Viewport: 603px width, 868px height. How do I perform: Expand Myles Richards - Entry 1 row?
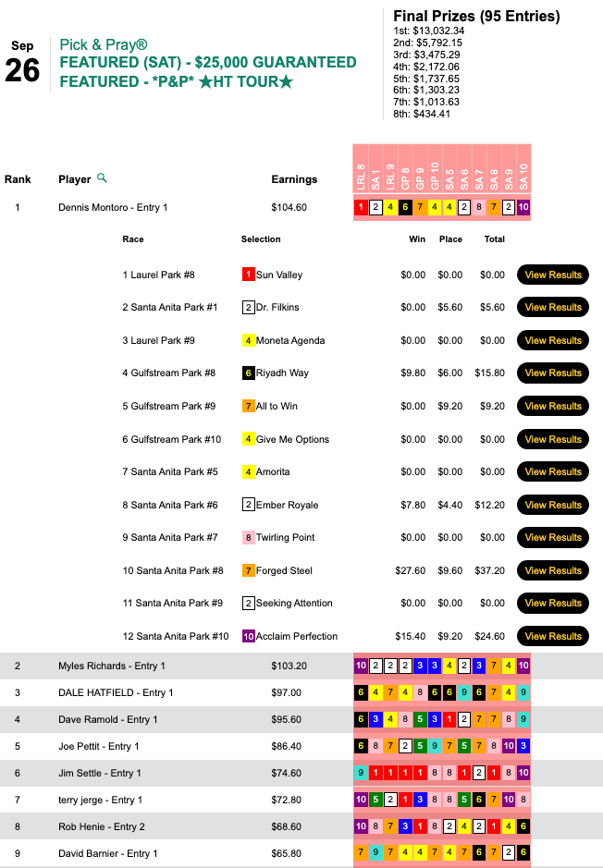pyautogui.click(x=301, y=666)
